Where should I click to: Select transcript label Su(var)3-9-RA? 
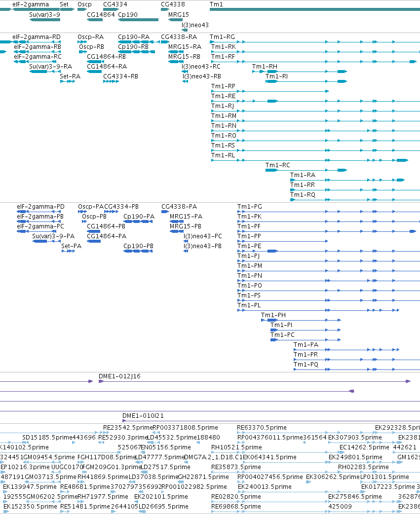50,66
